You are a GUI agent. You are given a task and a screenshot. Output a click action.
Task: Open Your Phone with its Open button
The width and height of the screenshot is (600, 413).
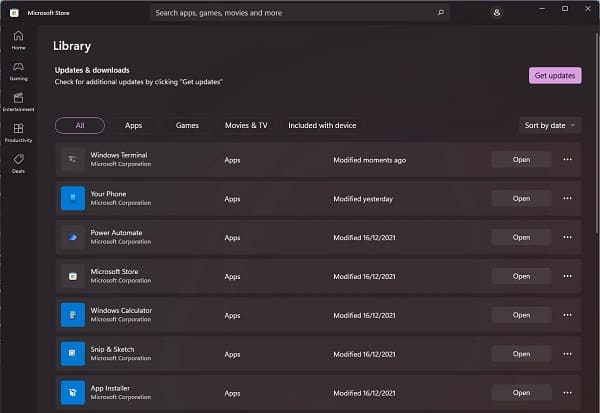(x=522, y=198)
